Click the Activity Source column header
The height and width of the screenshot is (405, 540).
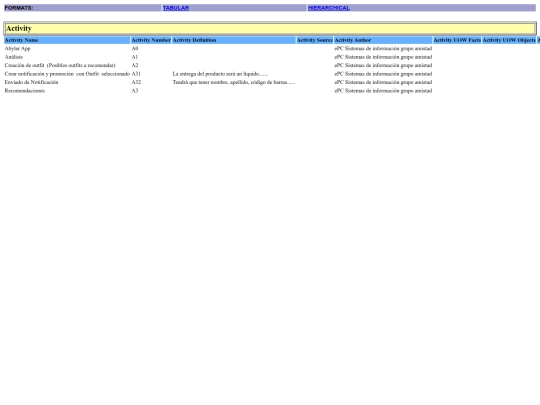coord(315,40)
